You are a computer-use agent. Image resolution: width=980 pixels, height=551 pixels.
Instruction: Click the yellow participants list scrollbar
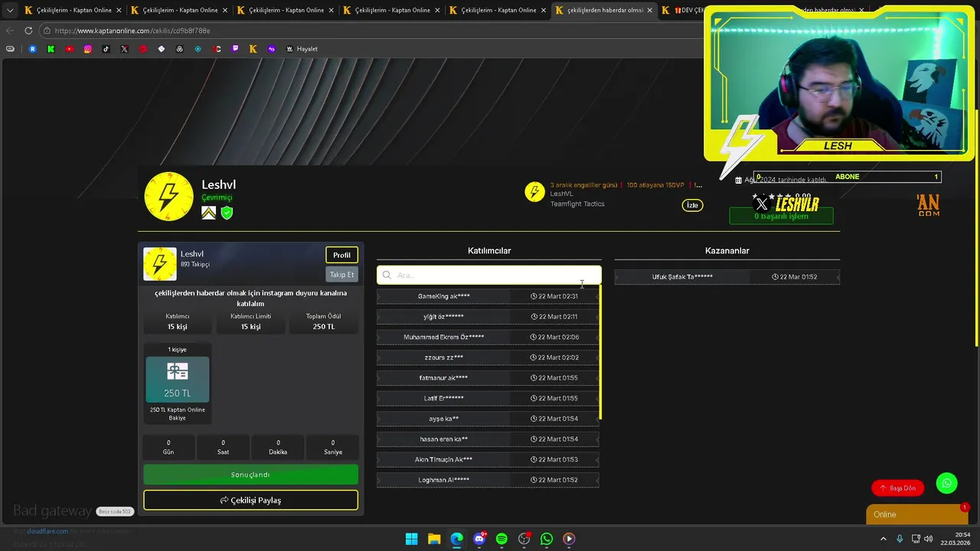pos(601,352)
